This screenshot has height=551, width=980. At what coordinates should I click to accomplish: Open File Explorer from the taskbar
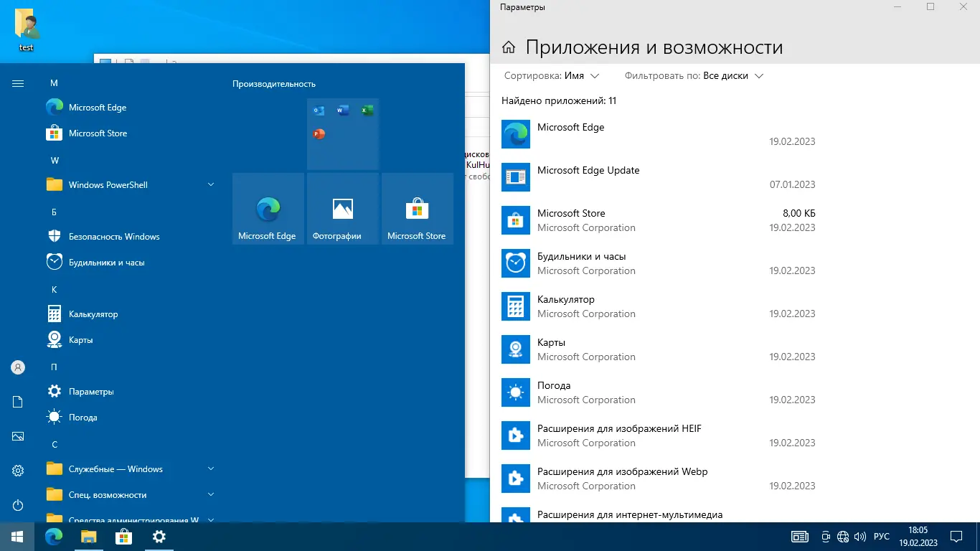[88, 537]
